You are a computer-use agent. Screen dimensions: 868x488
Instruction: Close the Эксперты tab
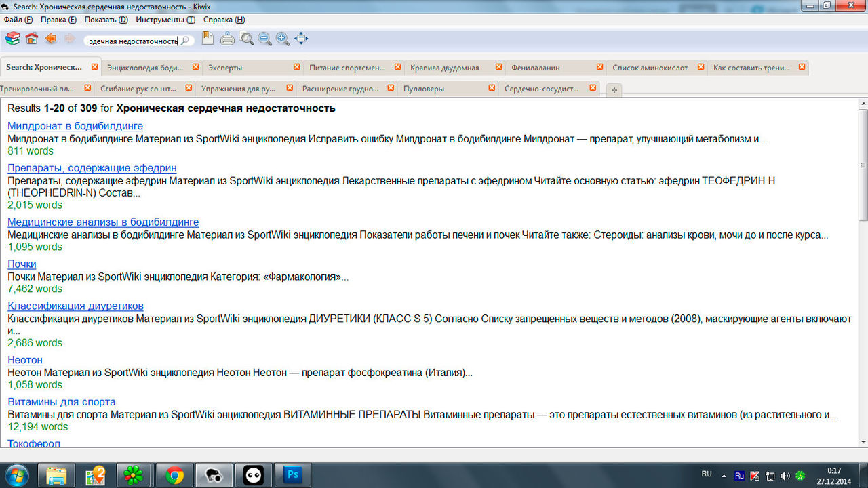296,67
